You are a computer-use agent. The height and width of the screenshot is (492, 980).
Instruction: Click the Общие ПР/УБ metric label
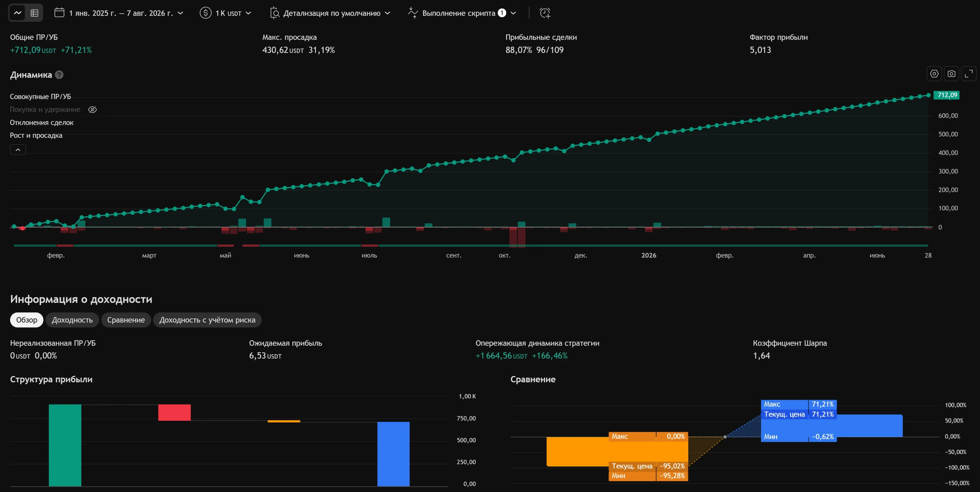pos(34,37)
